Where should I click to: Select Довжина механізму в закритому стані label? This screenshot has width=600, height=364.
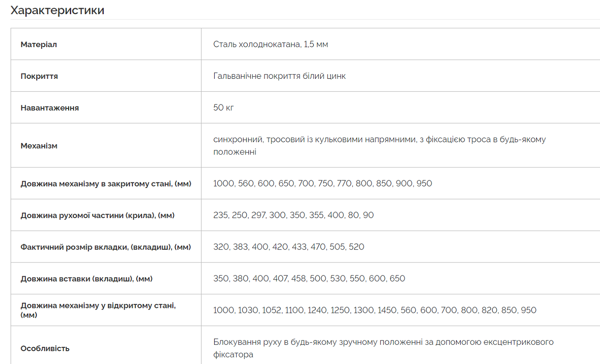tap(106, 184)
